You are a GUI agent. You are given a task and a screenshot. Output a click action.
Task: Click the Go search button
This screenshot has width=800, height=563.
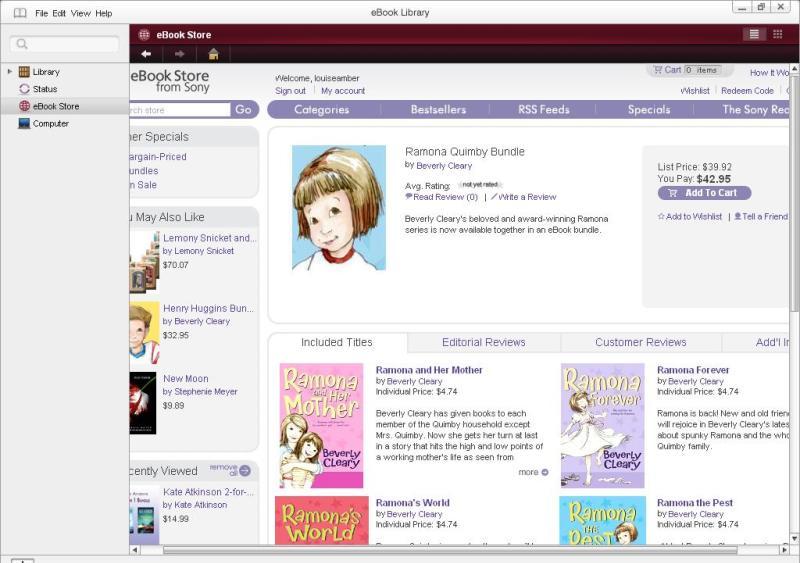[243, 109]
